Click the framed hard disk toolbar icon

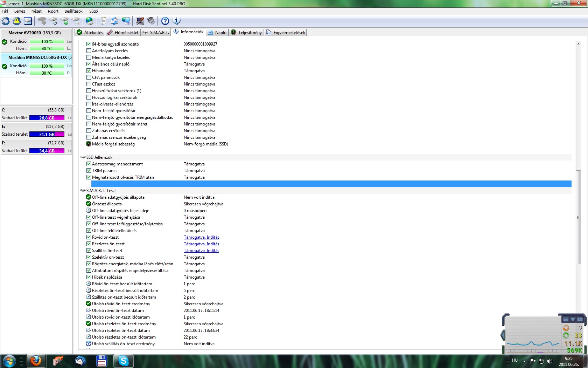[x=28, y=21]
